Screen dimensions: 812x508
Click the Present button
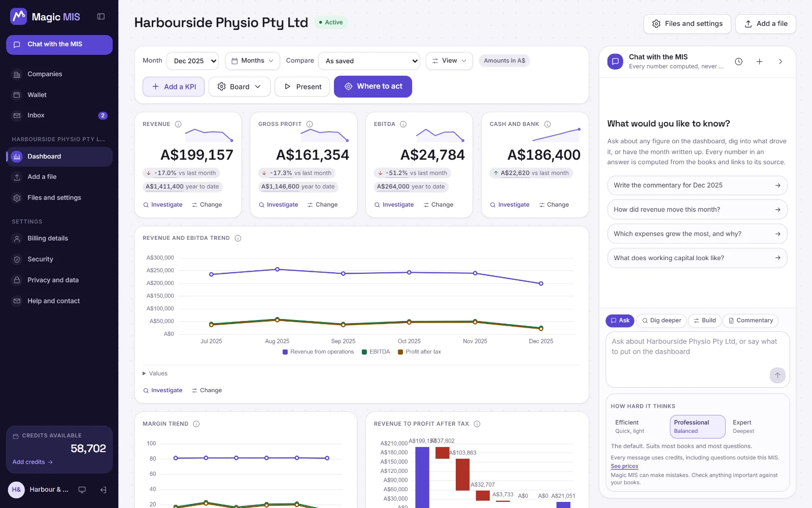tap(302, 87)
